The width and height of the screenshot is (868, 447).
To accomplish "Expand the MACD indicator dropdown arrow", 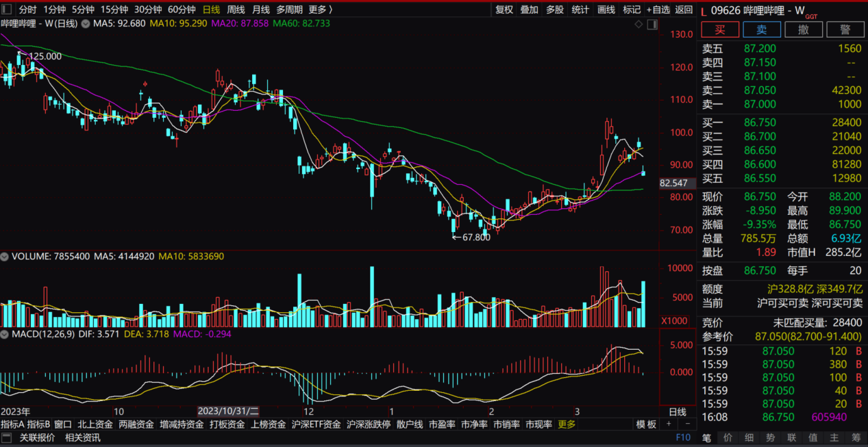I will (x=5, y=334).
